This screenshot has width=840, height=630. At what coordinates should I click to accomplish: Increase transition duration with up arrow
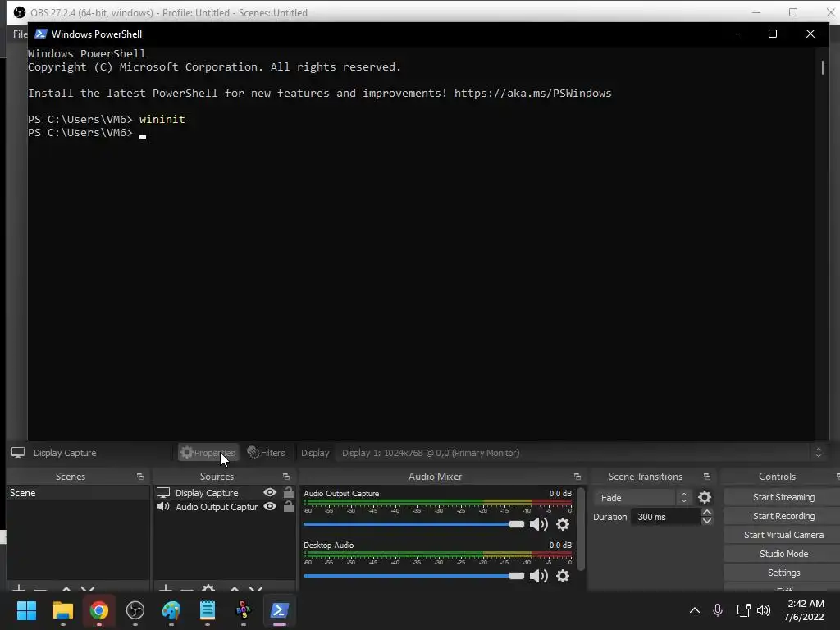706,513
